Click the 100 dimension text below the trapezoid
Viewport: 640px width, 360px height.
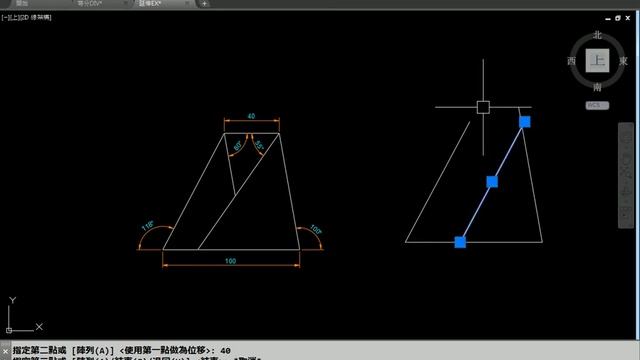pos(231,261)
